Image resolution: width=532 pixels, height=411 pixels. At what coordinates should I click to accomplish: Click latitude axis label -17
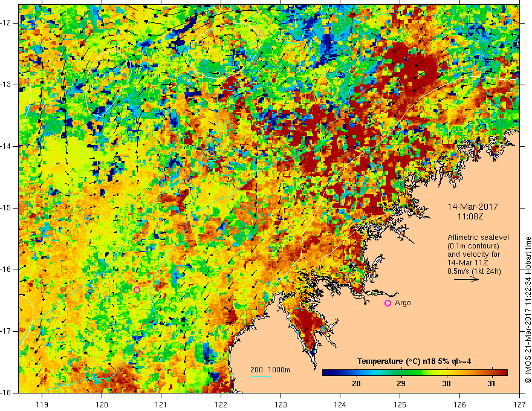6,331
